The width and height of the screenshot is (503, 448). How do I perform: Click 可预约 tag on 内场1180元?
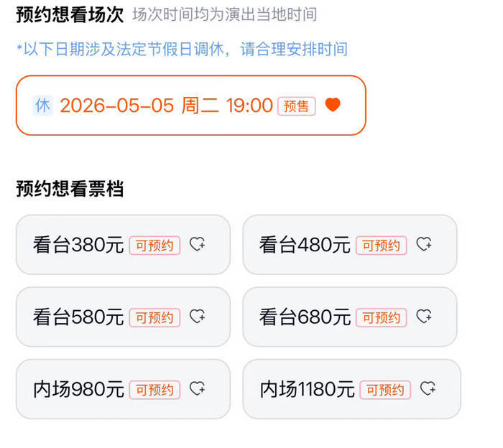tap(385, 390)
